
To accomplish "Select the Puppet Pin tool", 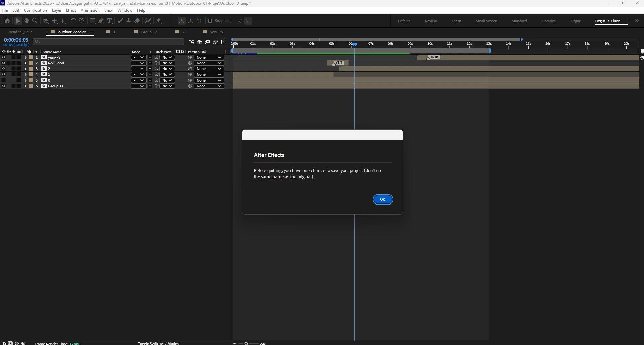I will (x=159, y=21).
